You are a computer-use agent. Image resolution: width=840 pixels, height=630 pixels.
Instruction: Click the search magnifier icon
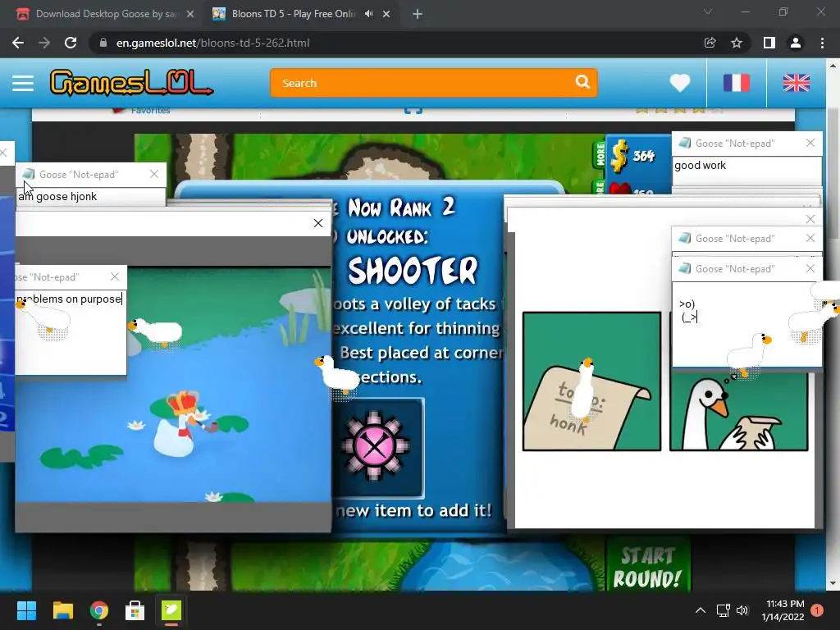click(582, 82)
